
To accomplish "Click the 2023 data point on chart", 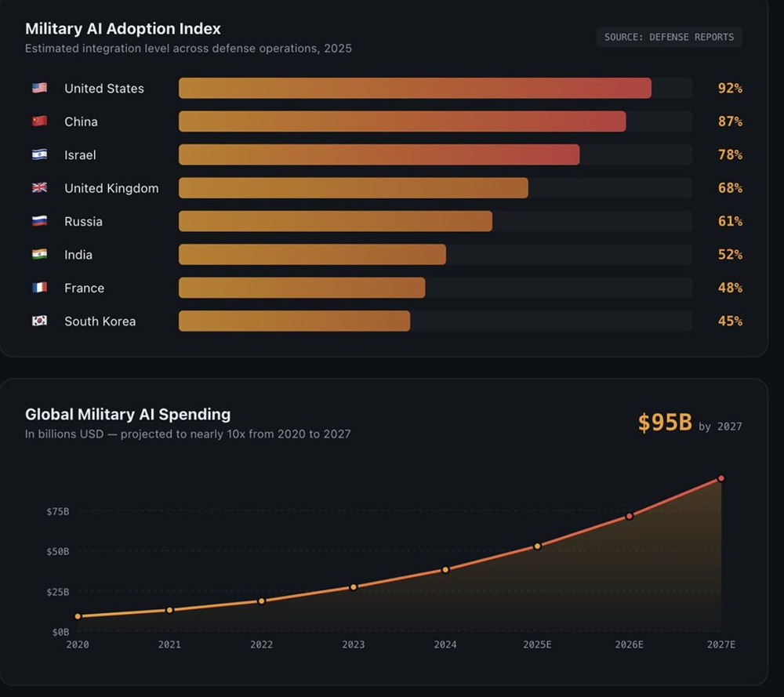I will coord(354,586).
